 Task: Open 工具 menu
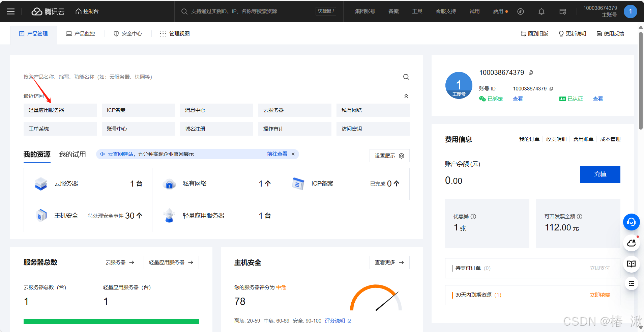coord(417,11)
